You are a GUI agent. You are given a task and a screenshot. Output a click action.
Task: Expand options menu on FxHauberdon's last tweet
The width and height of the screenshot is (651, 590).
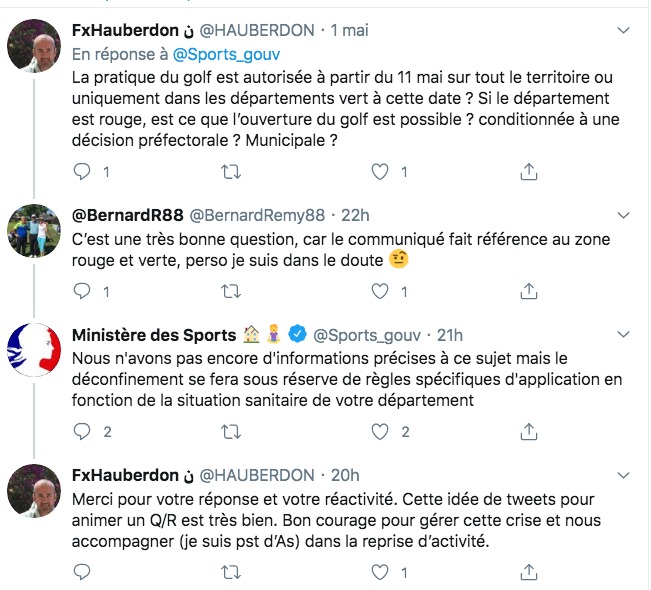click(622, 475)
